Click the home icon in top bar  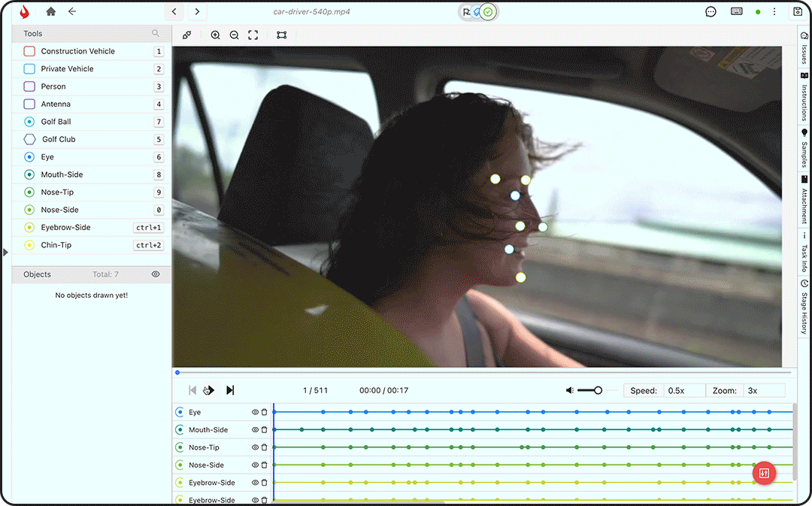click(51, 12)
